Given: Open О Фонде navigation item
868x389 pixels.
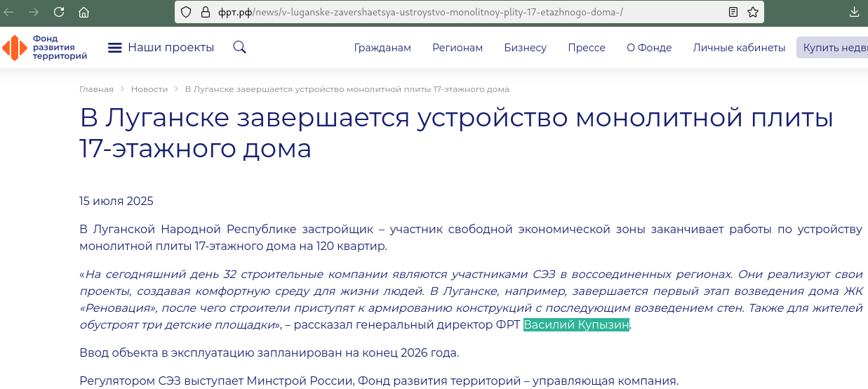Looking at the screenshot, I should (x=649, y=48).
